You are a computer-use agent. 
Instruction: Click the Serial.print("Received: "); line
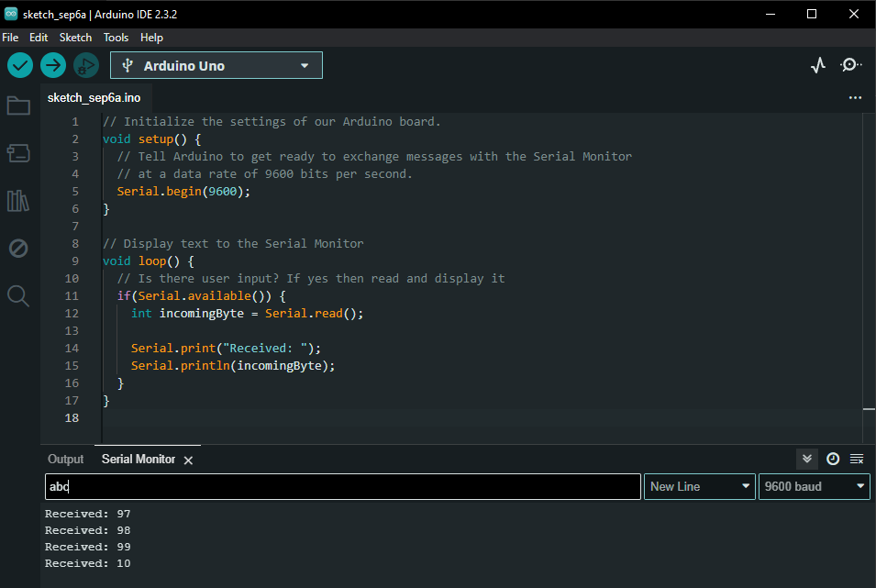(226, 349)
